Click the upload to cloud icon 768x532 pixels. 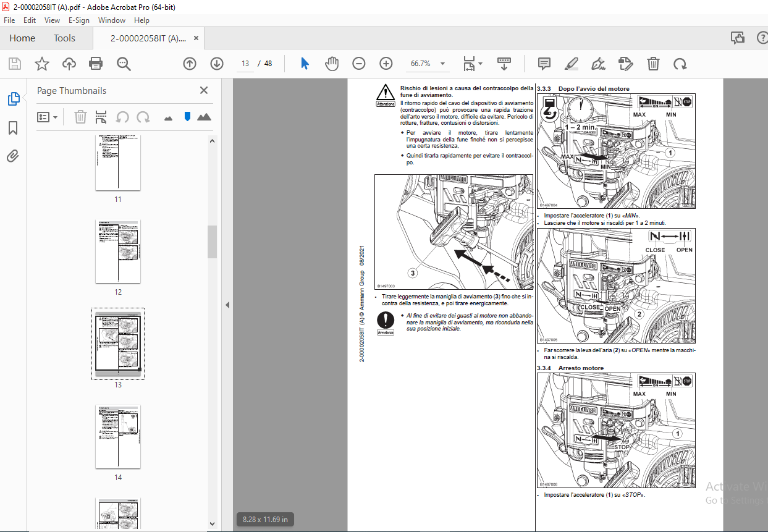[x=69, y=64]
